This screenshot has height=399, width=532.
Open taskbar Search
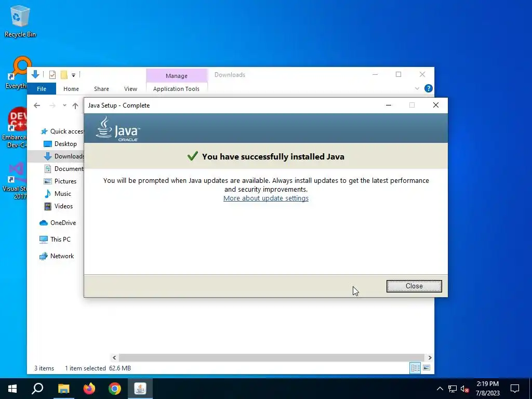[37, 389]
